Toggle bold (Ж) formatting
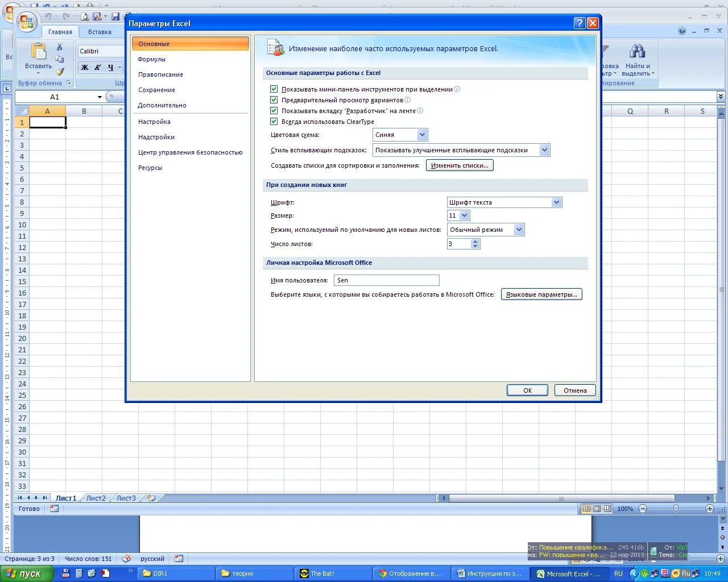This screenshot has height=582, width=728. 85,68
